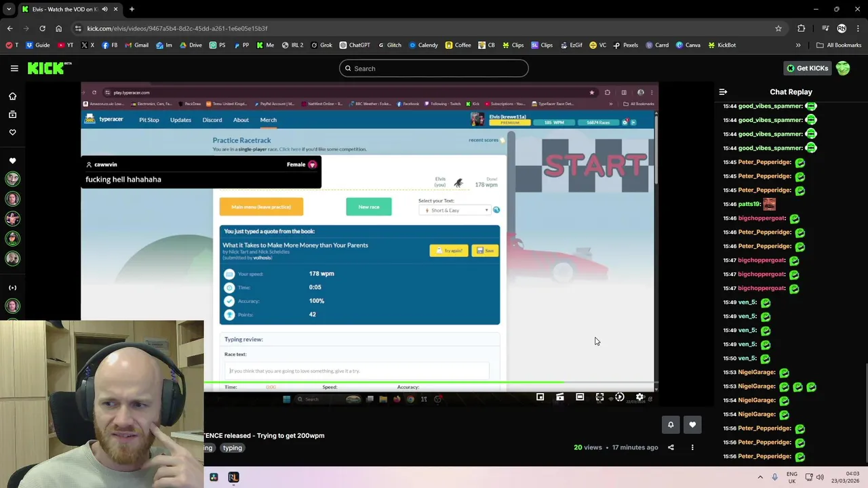Image resolution: width=868 pixels, height=488 pixels.
Task: Open the YT bookmark
Action: click(x=66, y=45)
